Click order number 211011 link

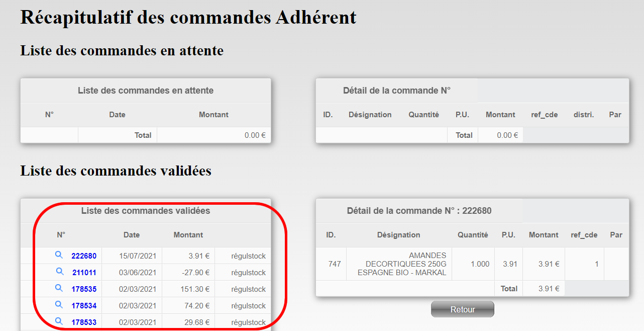84,273
